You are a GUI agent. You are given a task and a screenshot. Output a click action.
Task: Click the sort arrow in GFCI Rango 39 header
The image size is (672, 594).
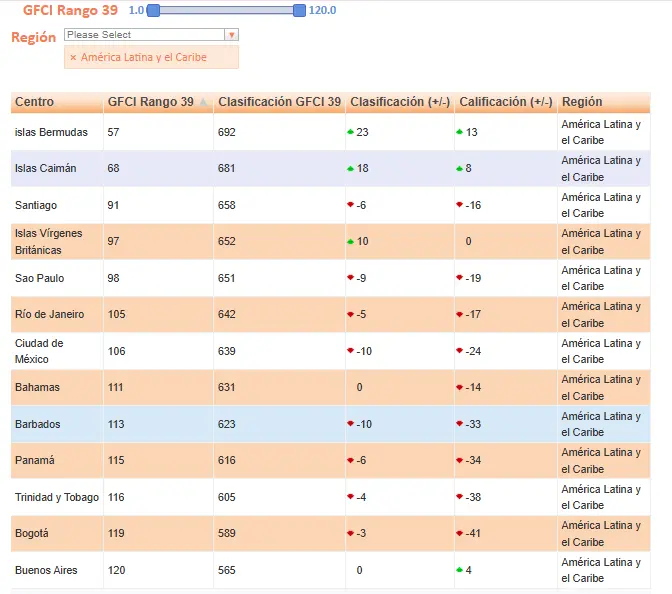point(204,103)
